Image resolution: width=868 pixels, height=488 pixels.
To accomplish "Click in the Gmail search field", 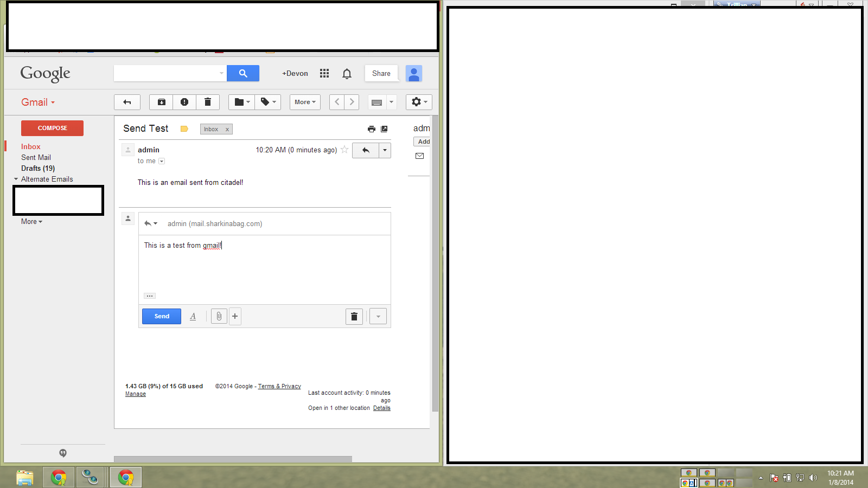I will coord(165,73).
